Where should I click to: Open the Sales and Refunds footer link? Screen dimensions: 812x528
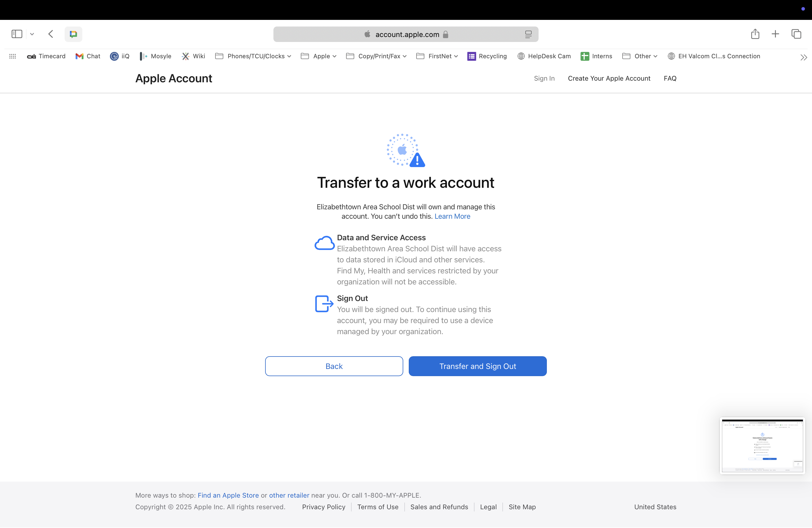pos(439,507)
